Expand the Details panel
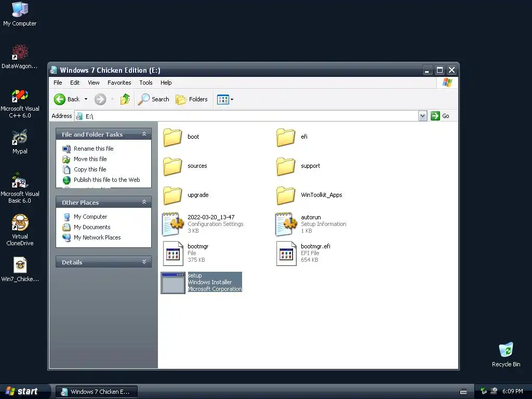This screenshot has height=399, width=532. pos(144,262)
